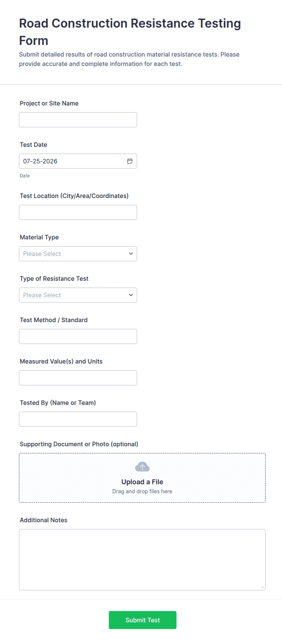Click the Material Type dropdown chevron

tap(131, 254)
